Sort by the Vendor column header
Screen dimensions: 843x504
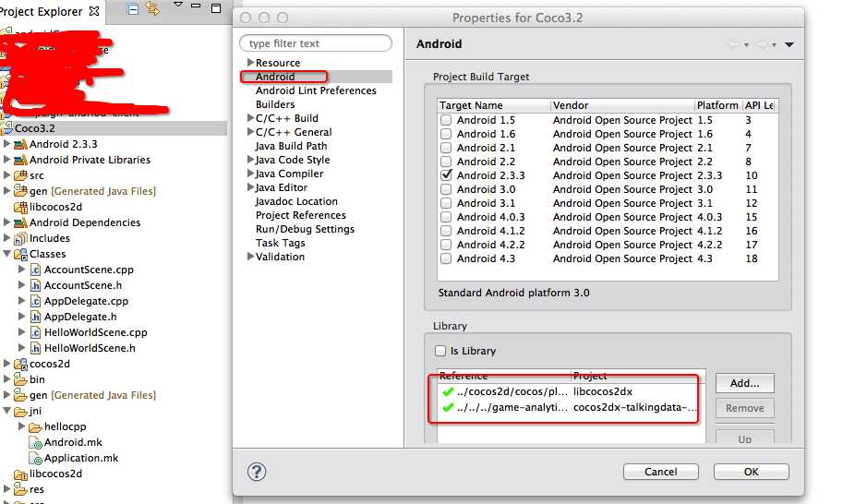pos(622,105)
